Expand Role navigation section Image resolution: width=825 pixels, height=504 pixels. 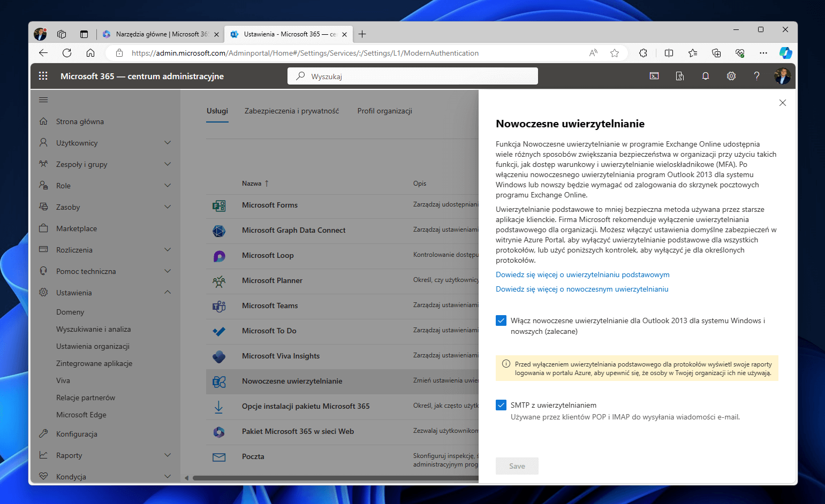168,186
